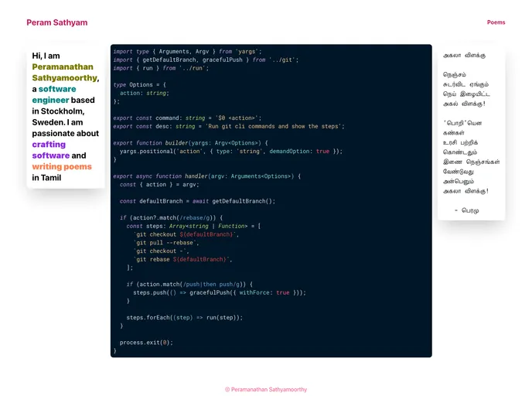Click the footer copyright Peramanathan Sathyamoorthy text
Screen dimensions: 532x396
click(x=265, y=389)
